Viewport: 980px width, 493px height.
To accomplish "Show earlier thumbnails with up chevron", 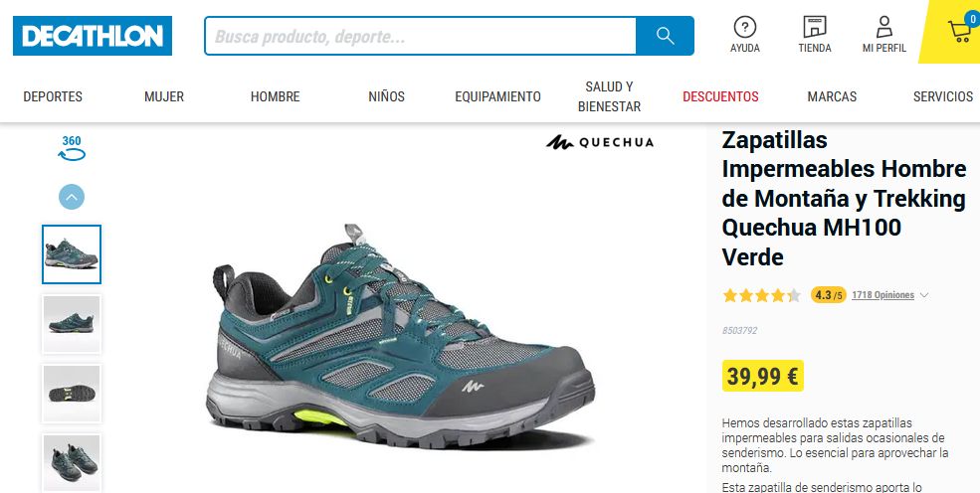I will [x=72, y=197].
